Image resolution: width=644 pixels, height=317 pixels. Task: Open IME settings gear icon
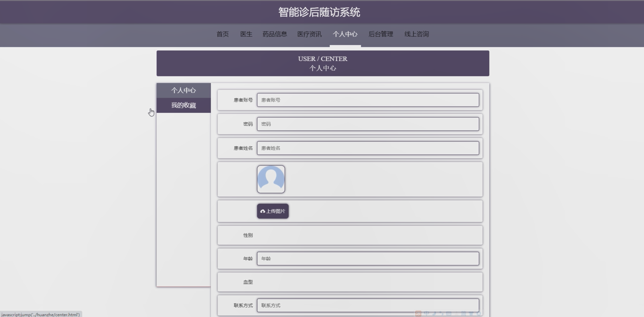point(479,314)
